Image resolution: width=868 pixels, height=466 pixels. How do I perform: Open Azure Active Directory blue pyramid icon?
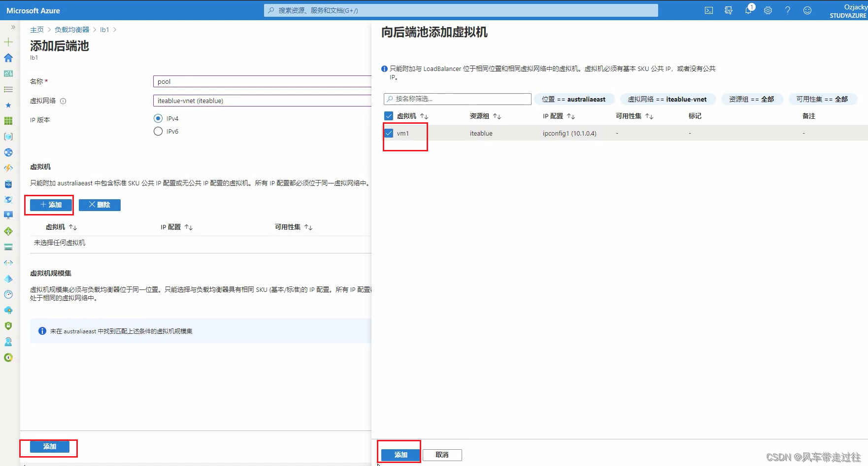pos(8,279)
